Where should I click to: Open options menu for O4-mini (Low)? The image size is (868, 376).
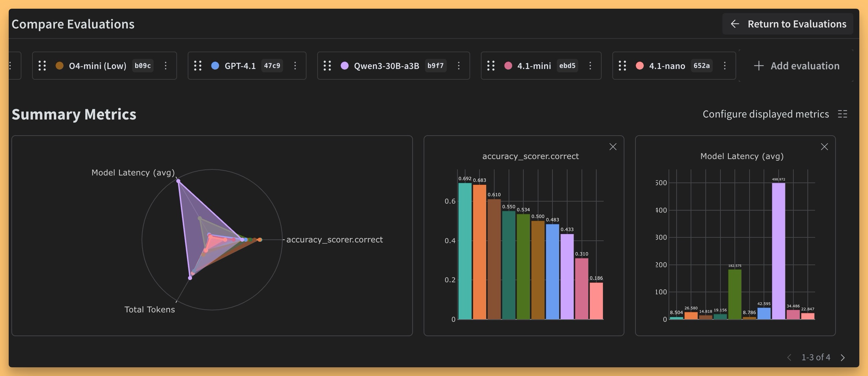click(165, 66)
